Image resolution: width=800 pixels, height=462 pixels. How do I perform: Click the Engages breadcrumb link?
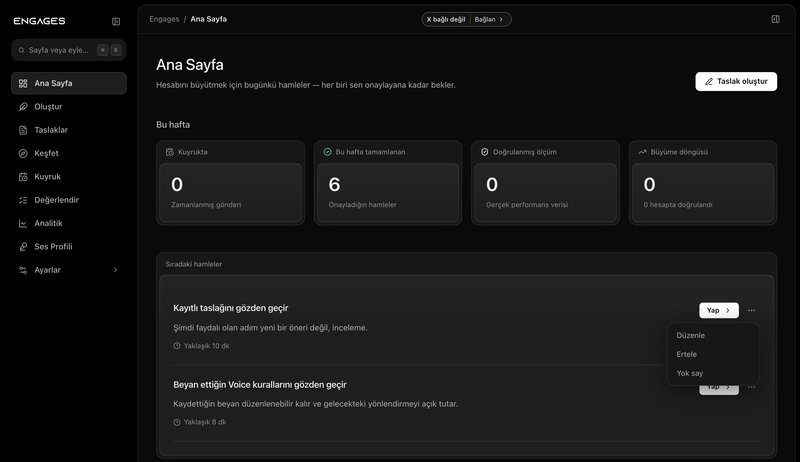coord(164,19)
